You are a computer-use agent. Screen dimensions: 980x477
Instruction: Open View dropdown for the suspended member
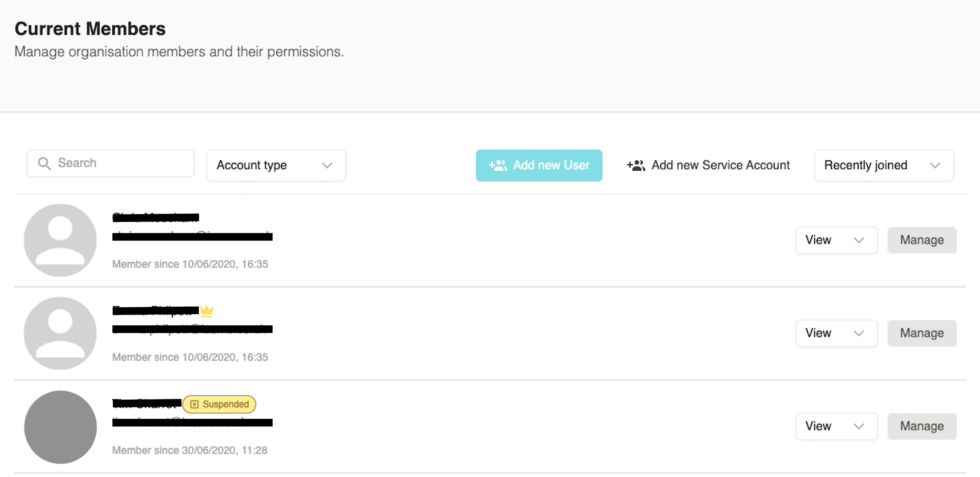pos(835,426)
